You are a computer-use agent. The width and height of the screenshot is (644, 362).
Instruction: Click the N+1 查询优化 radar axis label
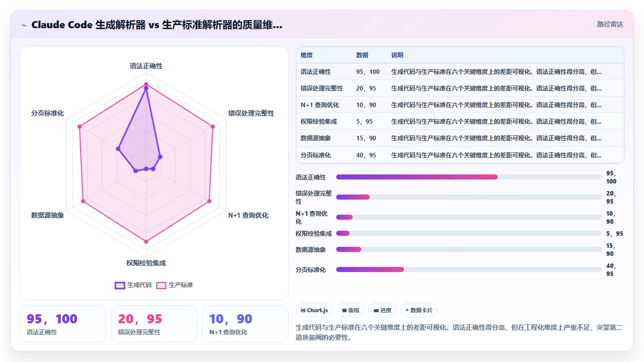click(x=249, y=215)
